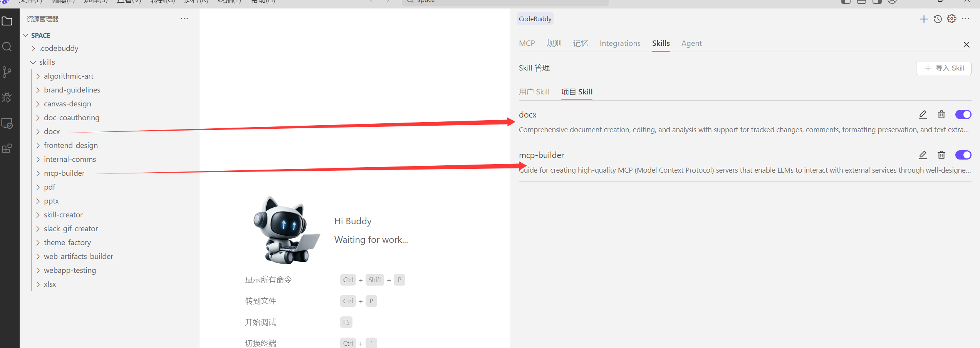Open CodeBuddy settings gear icon
This screenshot has width=980, height=348.
pos(951,18)
